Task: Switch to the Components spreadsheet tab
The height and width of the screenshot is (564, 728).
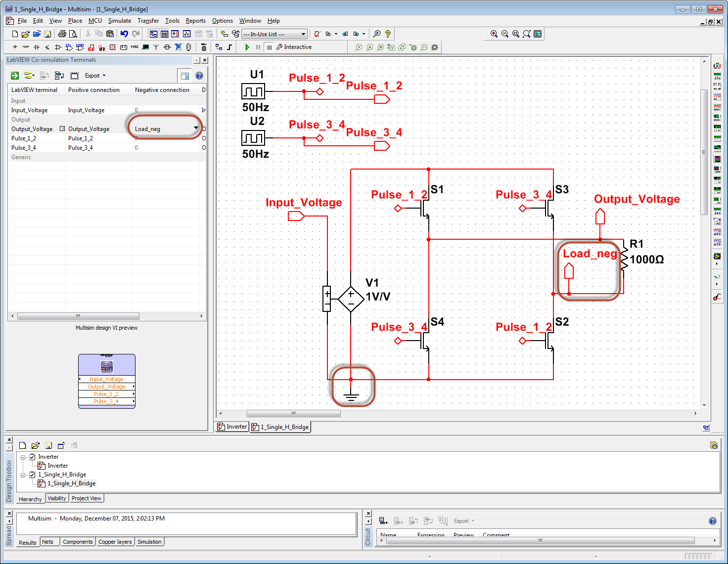Action: (78, 542)
